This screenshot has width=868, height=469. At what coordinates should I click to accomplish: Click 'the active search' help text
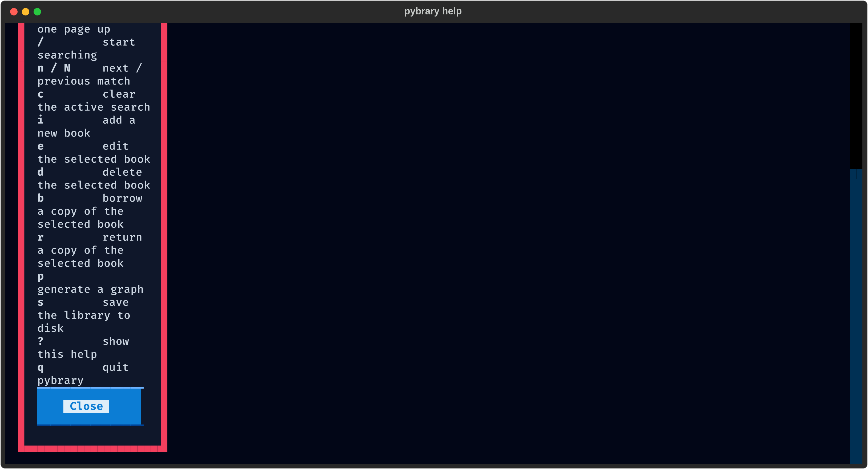coord(94,107)
